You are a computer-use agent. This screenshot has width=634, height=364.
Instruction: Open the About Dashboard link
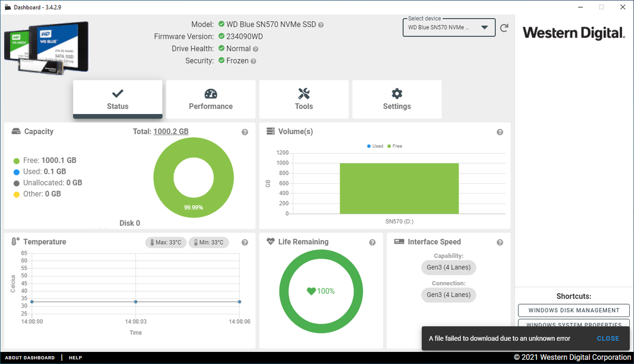(x=30, y=358)
